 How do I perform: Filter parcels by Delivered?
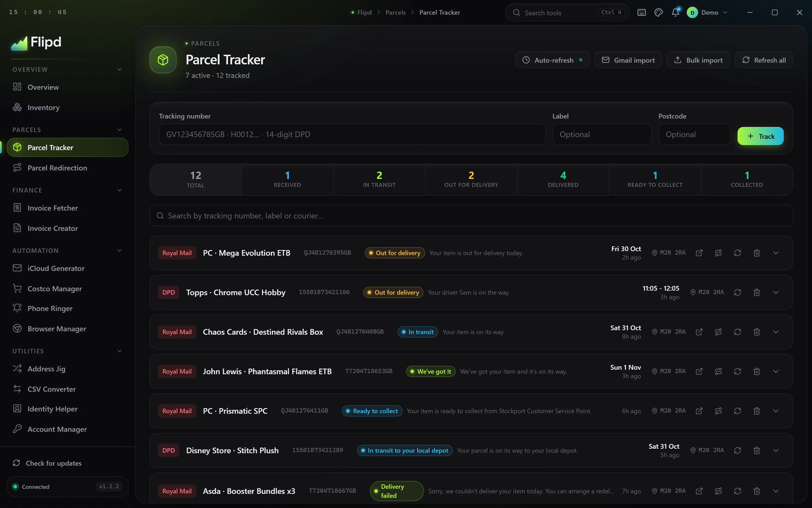pos(563,180)
